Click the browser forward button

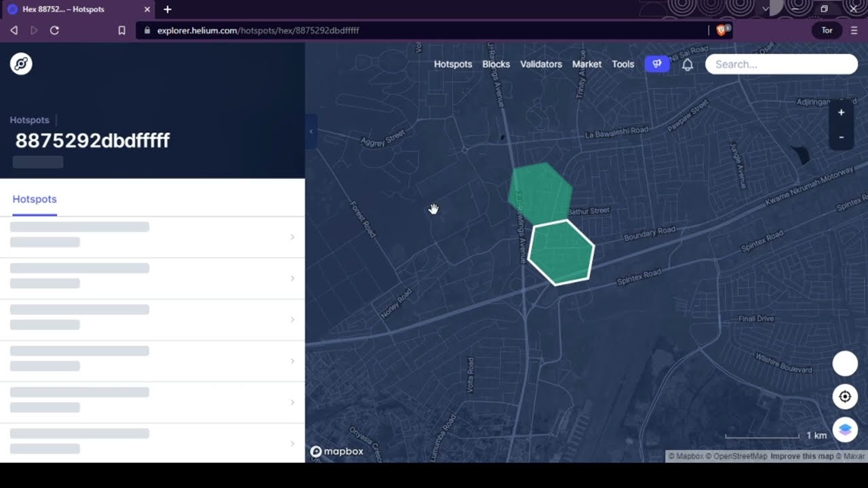[34, 30]
